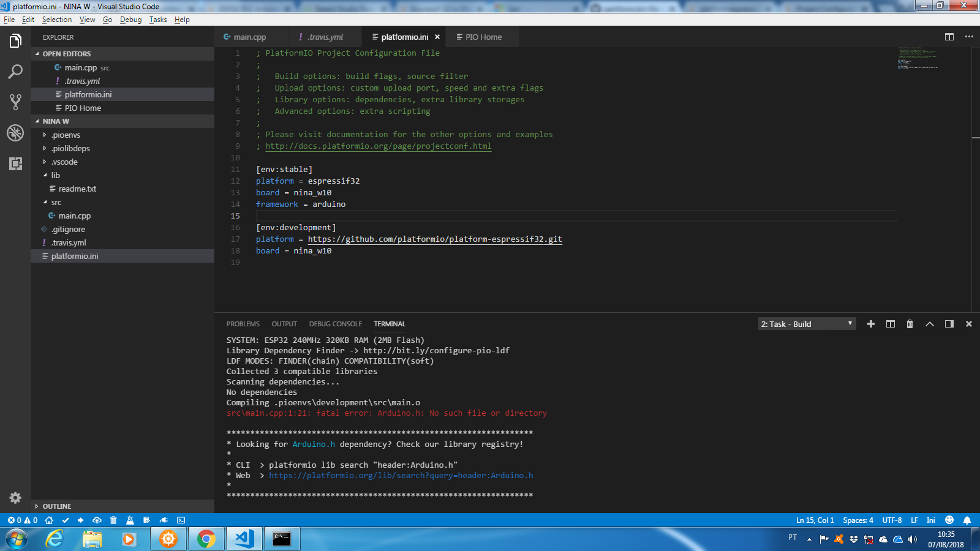Open the Extensions view in the activity bar
980x551 pixels.
coord(15,163)
